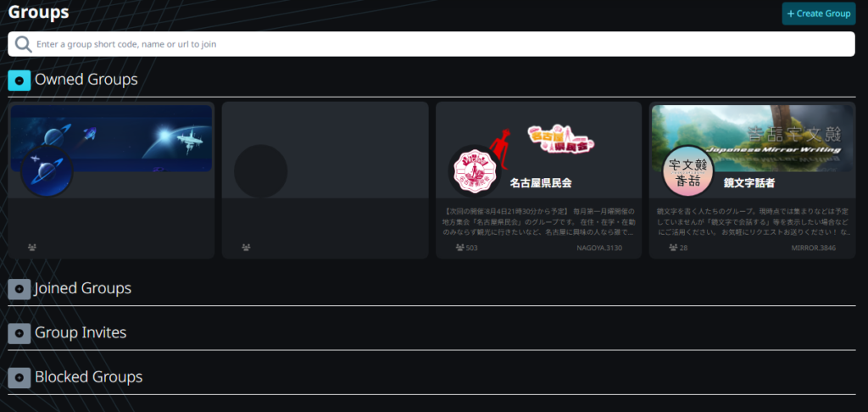Click member count icon on 名古屋県民会 card
Viewport: 868px width, 412px height.
pos(459,248)
